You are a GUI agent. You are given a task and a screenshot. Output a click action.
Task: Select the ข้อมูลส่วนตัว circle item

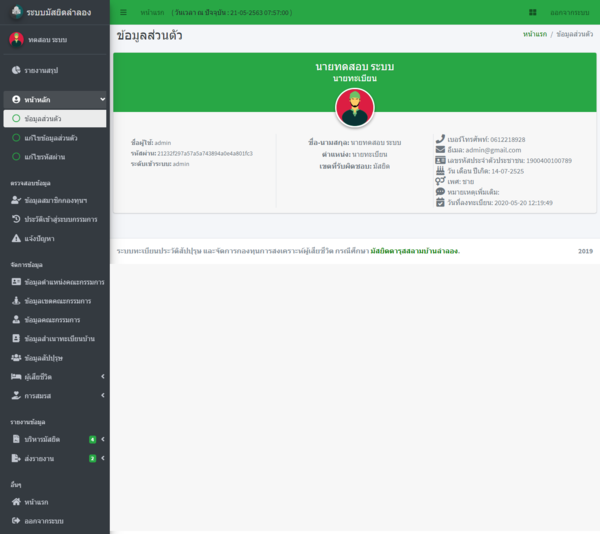click(x=55, y=119)
